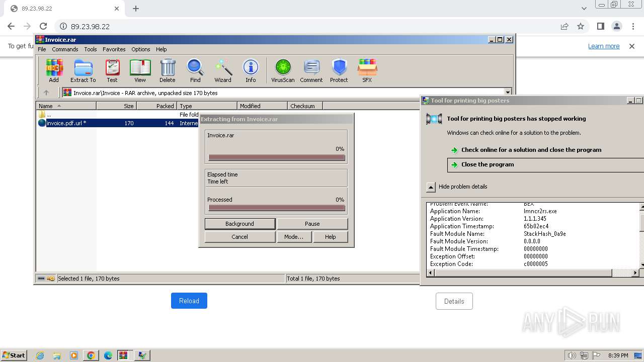Open the Options menu
644x362 pixels.
tap(141, 49)
